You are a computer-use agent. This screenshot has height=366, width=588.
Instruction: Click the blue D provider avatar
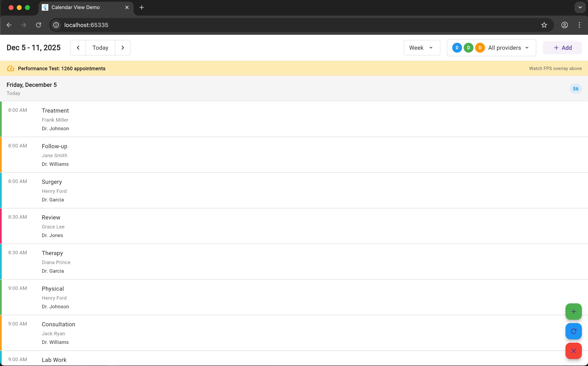pos(457,48)
